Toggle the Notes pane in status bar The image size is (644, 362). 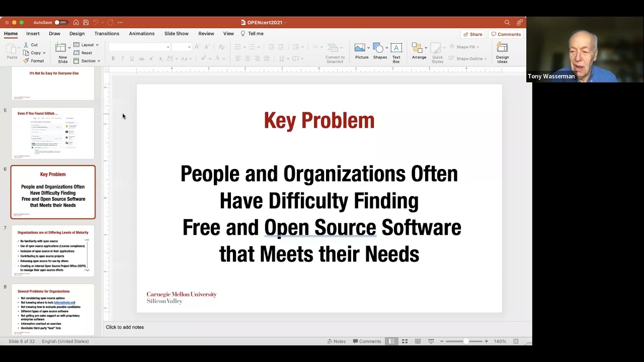(x=336, y=341)
